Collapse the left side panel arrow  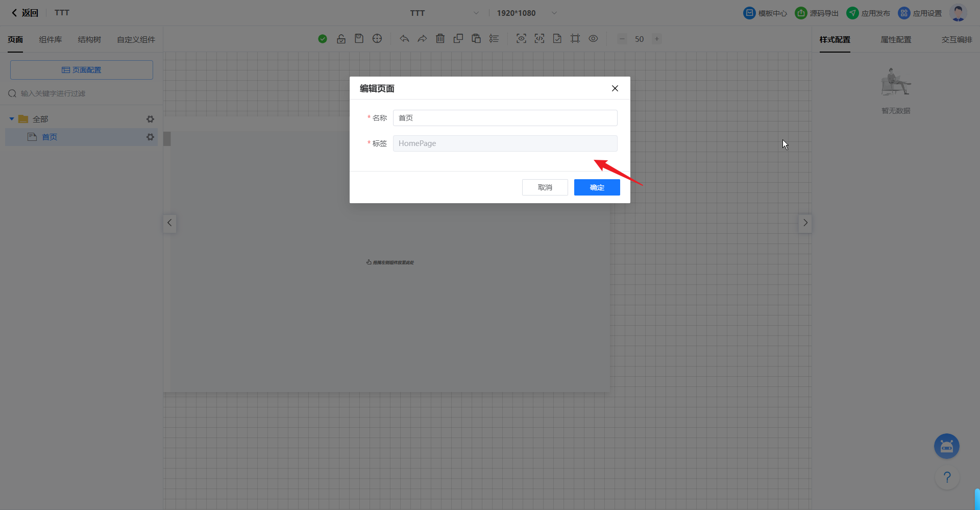point(169,223)
